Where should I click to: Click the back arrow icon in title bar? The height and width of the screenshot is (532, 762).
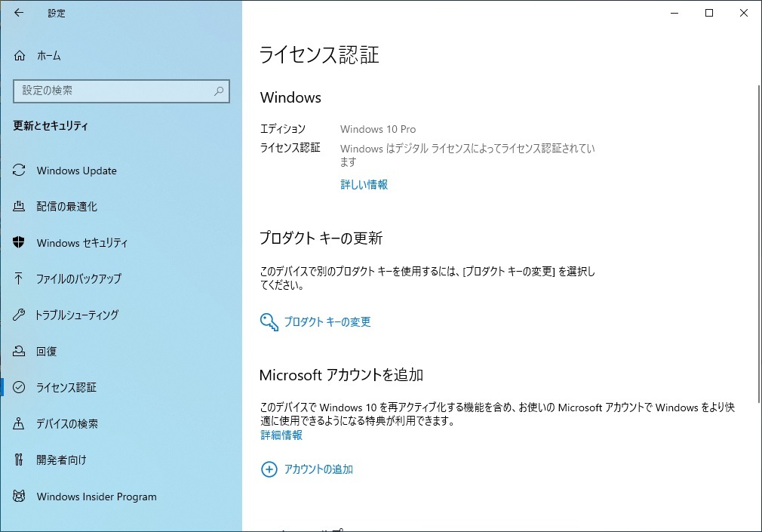(x=18, y=13)
